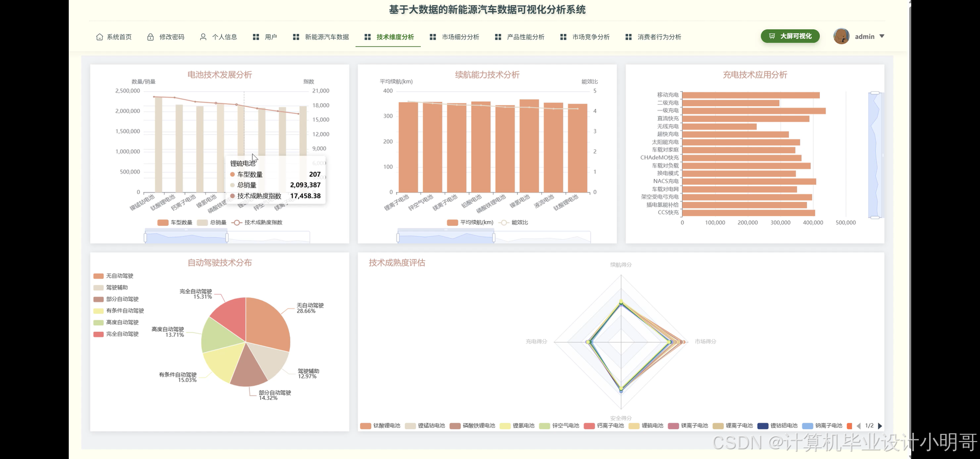Open the 市场细分分析 menu item
The image size is (980, 459).
455,37
